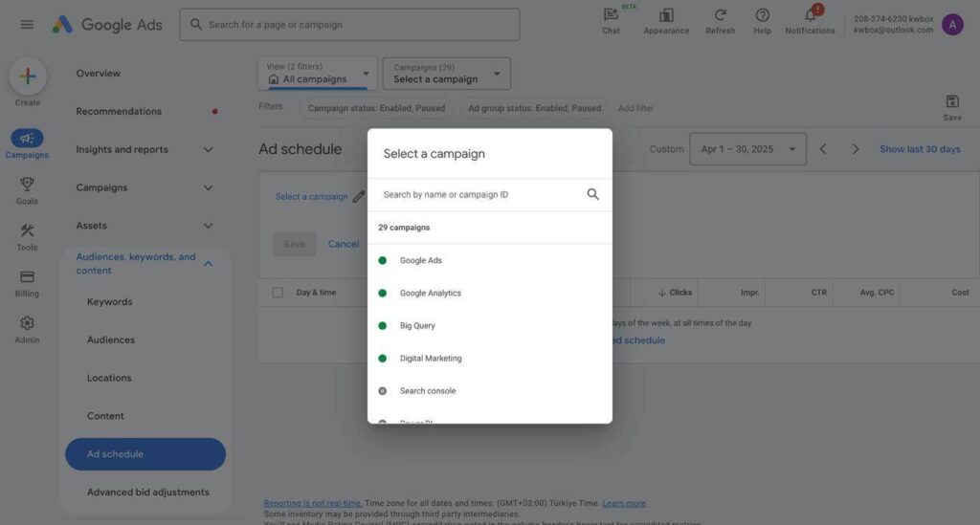This screenshot has height=525, width=980.
Task: Click the pencil edit icon beside Select a campaign
Action: [358, 197]
